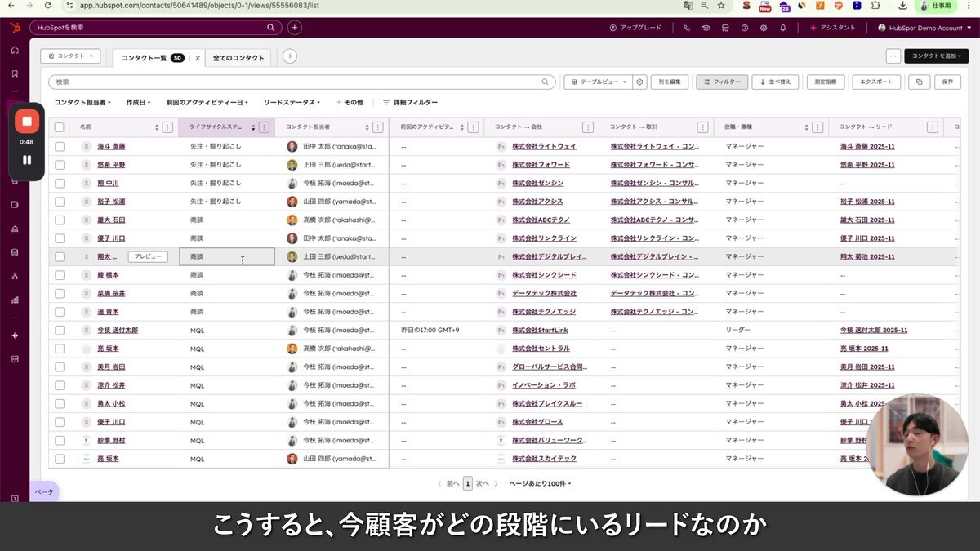Toggle the select-all checkbox in table header
This screenshot has height=551, width=980.
59,127
